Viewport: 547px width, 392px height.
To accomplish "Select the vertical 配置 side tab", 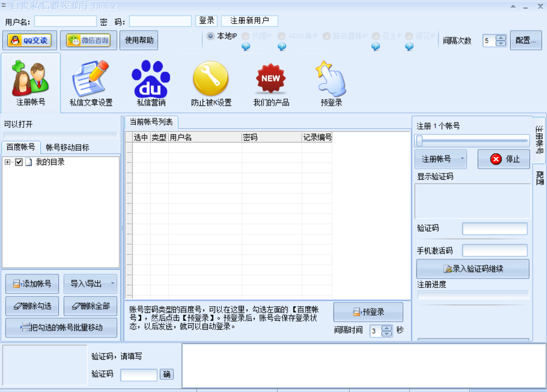I will (539, 178).
